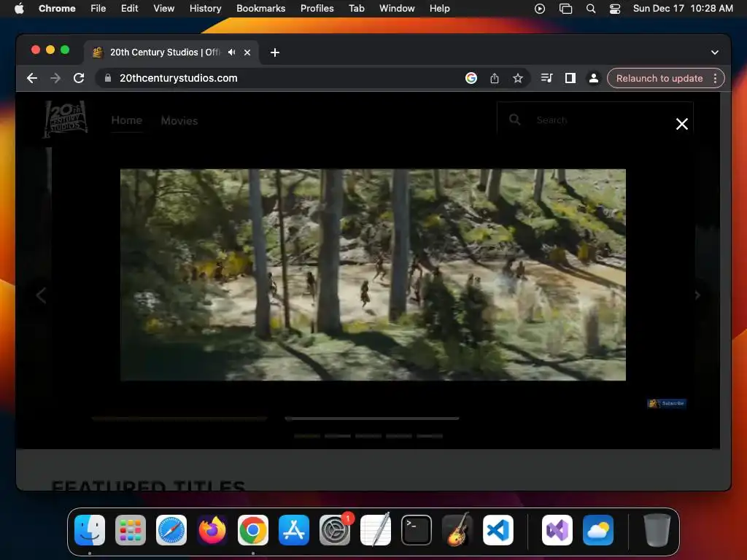Open Terminal from the Dock
The height and width of the screenshot is (560, 747).
tap(417, 530)
